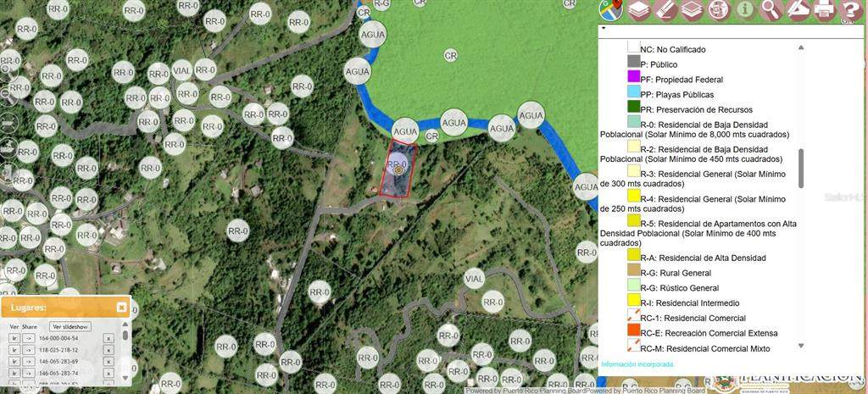Go to place 164-000-004-54
This screenshot has width=868, height=394.
point(14,338)
